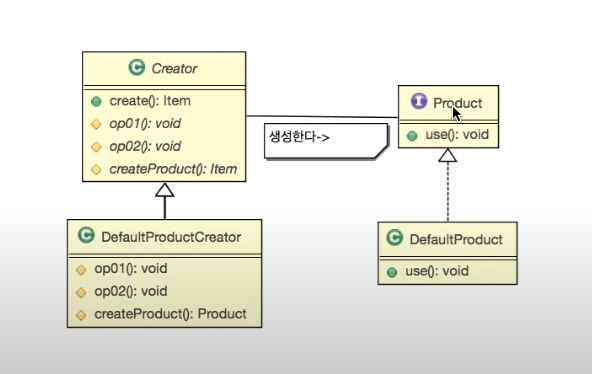
Task: Click the class icon beside DefaultProductCreator
Action: pyautogui.click(x=86, y=235)
